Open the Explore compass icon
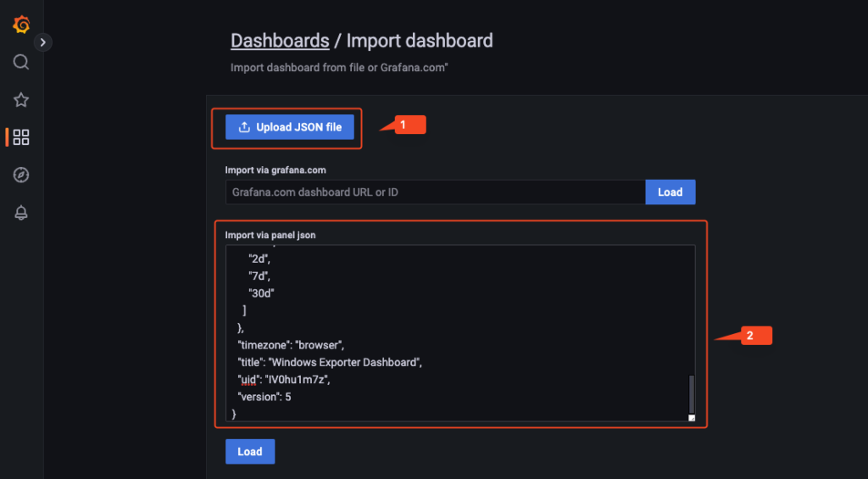The height and width of the screenshot is (479, 868). pos(21,175)
